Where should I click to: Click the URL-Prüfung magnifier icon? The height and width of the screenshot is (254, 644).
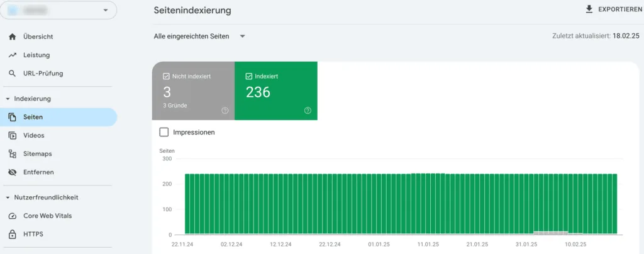pos(13,74)
